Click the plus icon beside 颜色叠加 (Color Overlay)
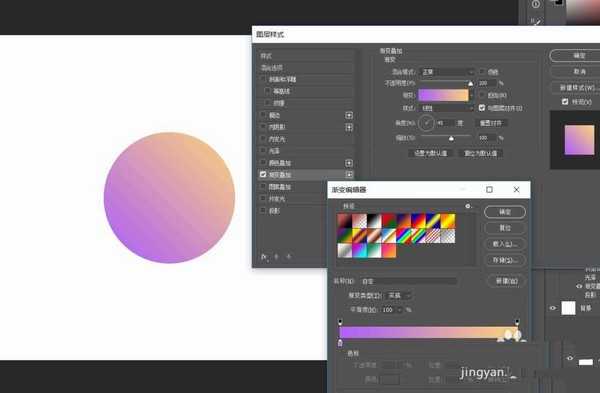 click(x=349, y=163)
